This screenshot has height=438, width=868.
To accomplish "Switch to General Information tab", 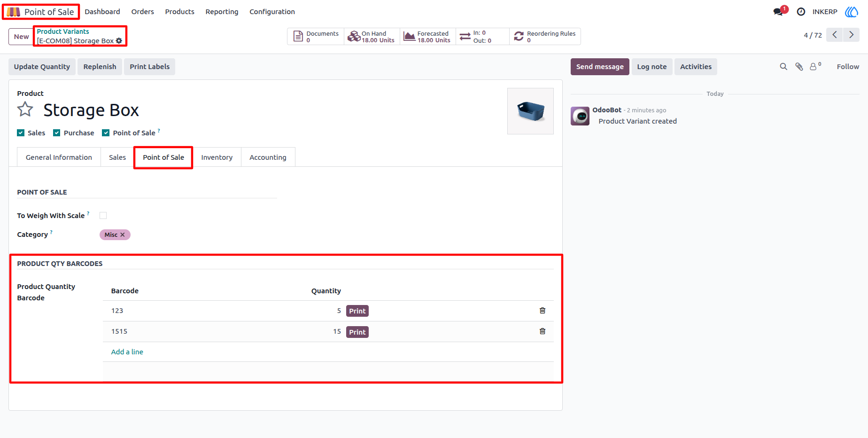I will (59, 157).
